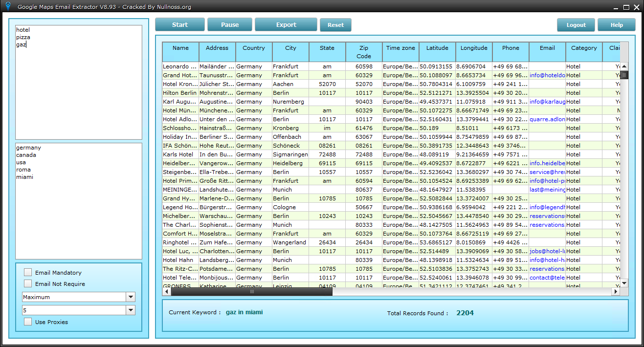Image resolution: width=644 pixels, height=347 pixels.
Task: Open the quarre.adlon email link
Action: [x=547, y=119]
